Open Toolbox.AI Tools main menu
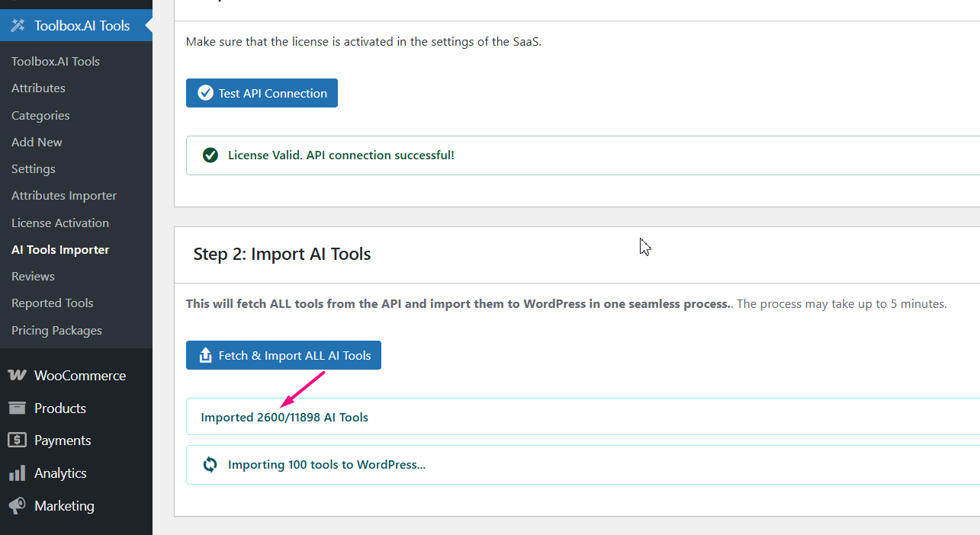The width and height of the screenshot is (980, 535). click(x=76, y=25)
